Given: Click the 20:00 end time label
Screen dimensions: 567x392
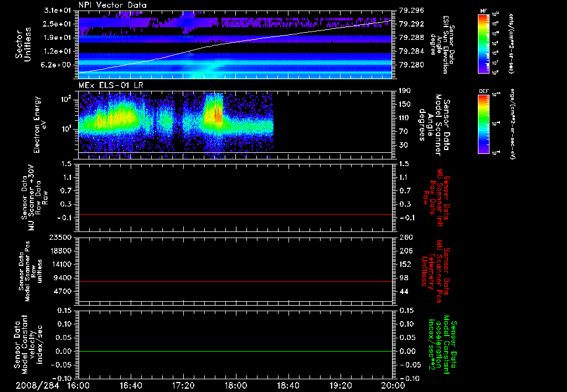Looking at the screenshot, I should [x=394, y=385].
